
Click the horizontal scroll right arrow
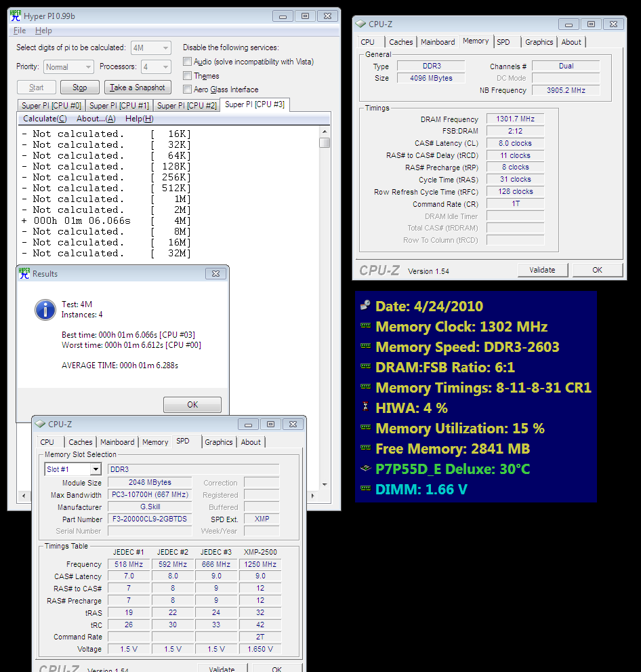(x=312, y=496)
